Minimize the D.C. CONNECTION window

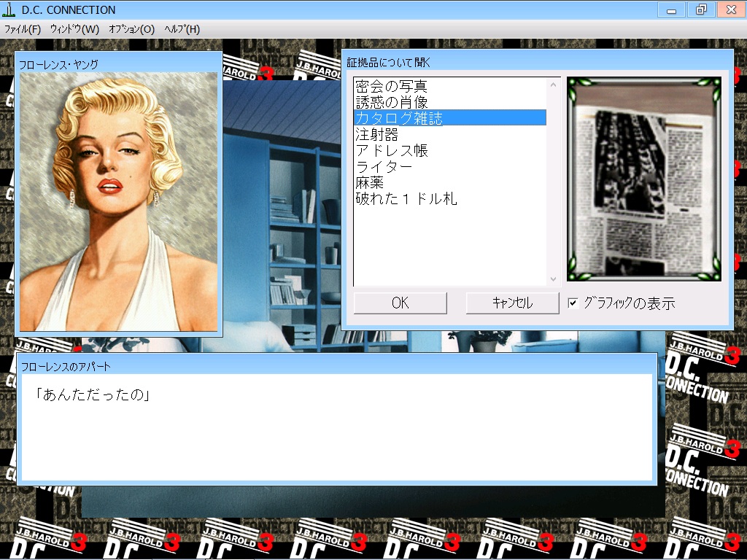(x=671, y=9)
